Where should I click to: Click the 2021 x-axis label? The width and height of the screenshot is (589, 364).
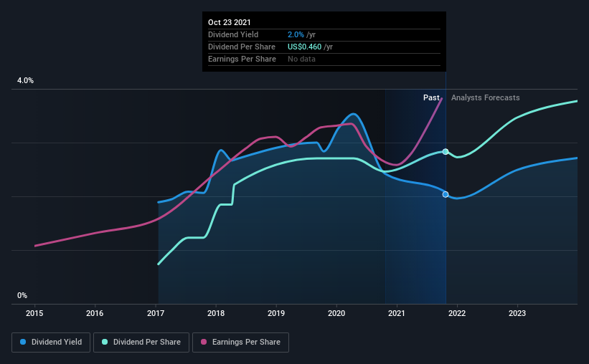click(x=397, y=313)
